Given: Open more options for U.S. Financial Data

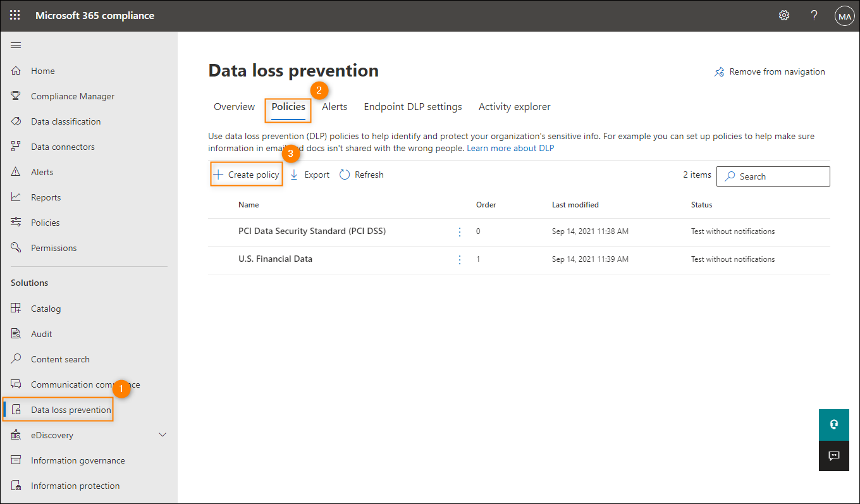Looking at the screenshot, I should [x=460, y=260].
